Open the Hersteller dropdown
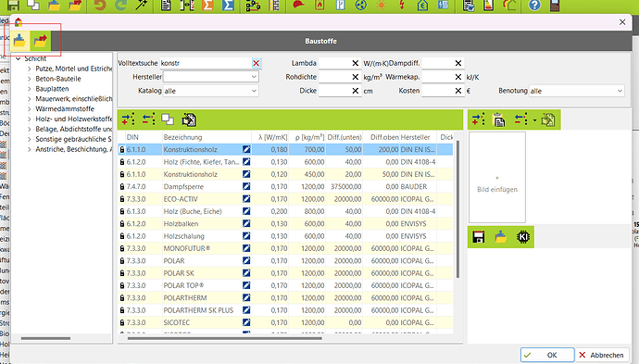The height and width of the screenshot is (364, 639). pos(254,77)
